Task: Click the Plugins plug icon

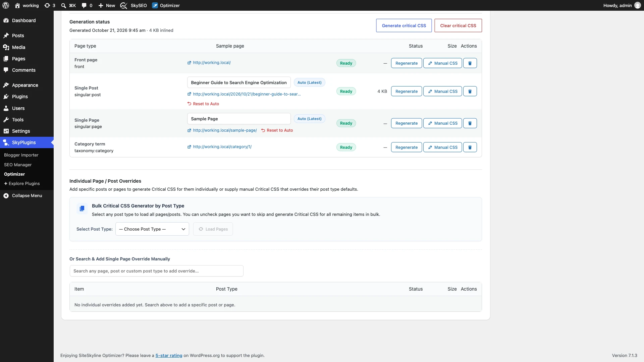Action: click(6, 97)
